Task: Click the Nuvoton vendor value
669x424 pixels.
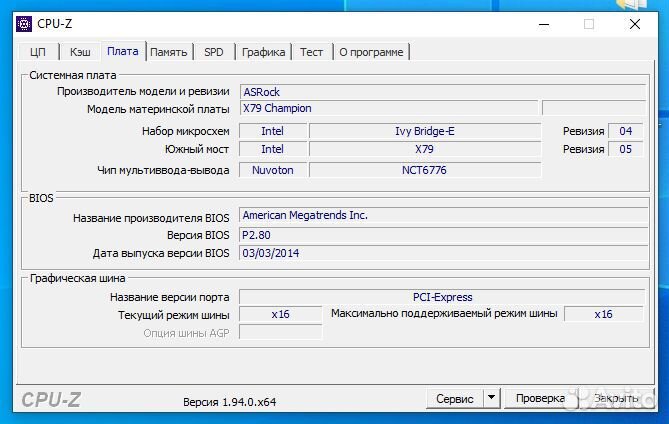Action: (273, 170)
